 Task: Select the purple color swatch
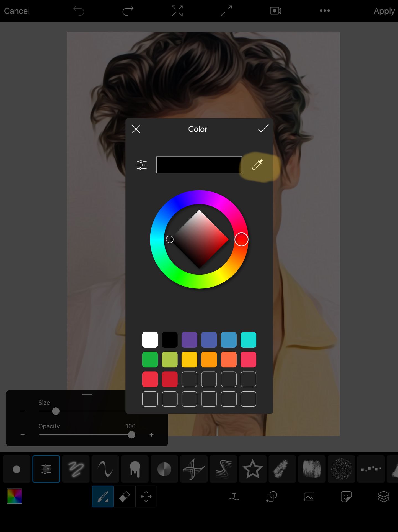(x=189, y=340)
